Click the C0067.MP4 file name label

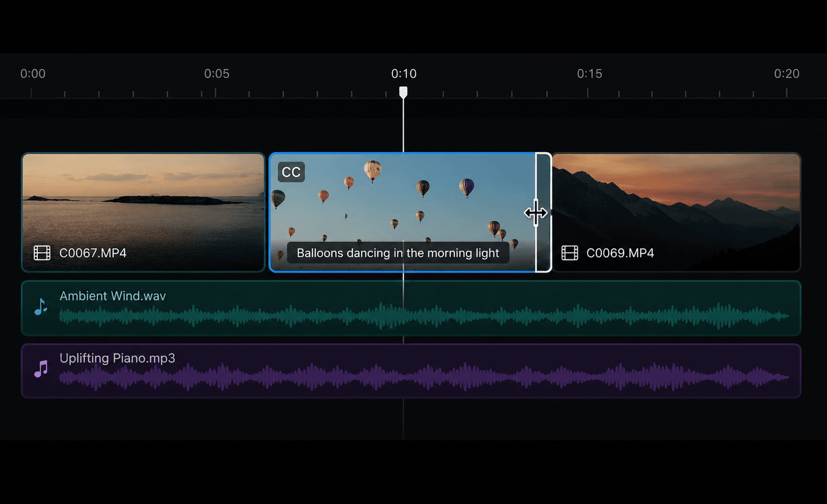tap(93, 253)
